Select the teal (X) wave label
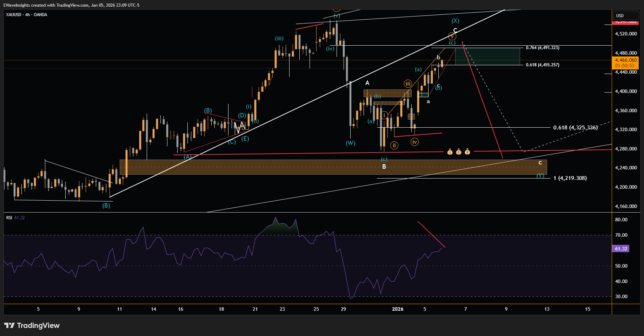 455,21
